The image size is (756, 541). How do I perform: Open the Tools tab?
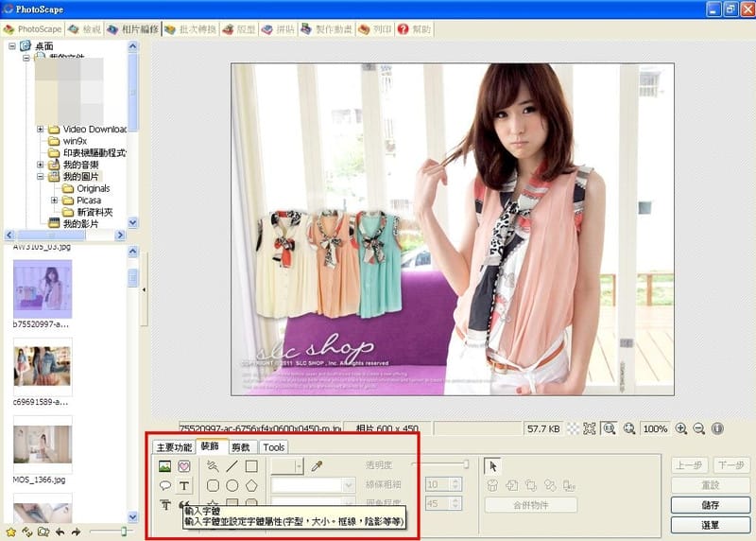273,446
